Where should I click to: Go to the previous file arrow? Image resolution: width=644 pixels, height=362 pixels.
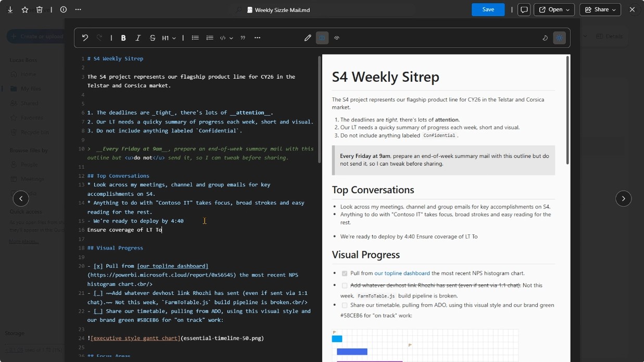point(21,198)
